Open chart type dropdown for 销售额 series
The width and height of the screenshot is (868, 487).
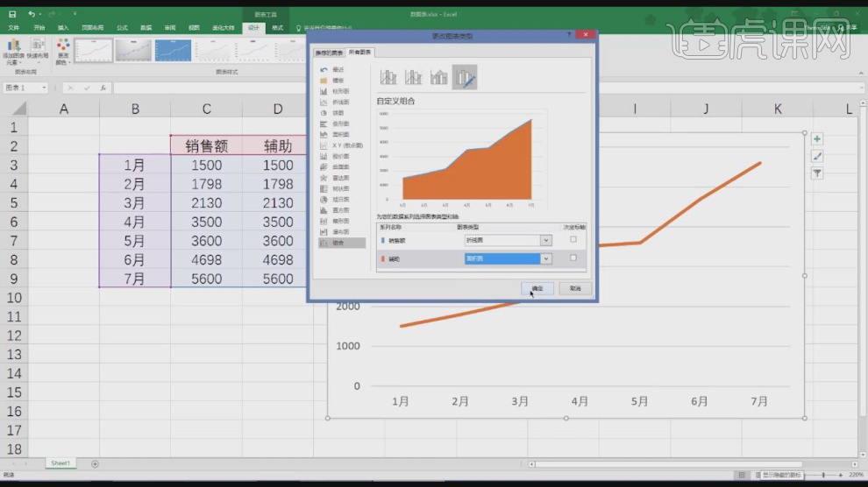[546, 241]
